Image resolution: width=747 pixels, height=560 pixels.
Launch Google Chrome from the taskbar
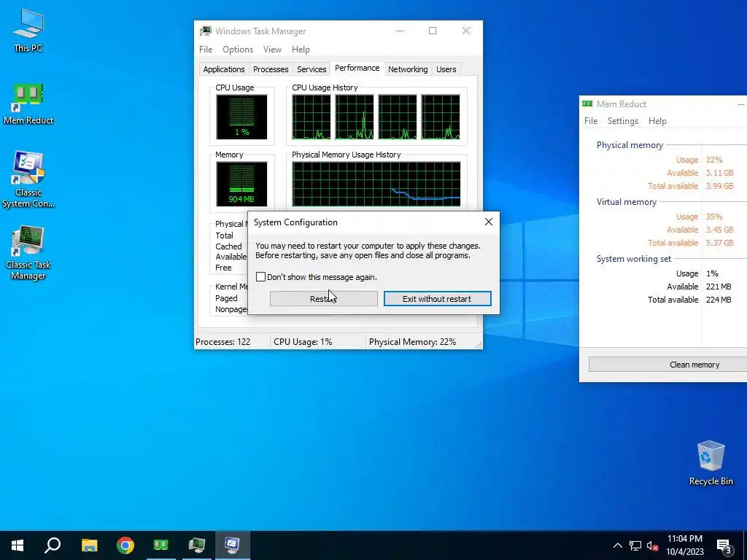[125, 545]
